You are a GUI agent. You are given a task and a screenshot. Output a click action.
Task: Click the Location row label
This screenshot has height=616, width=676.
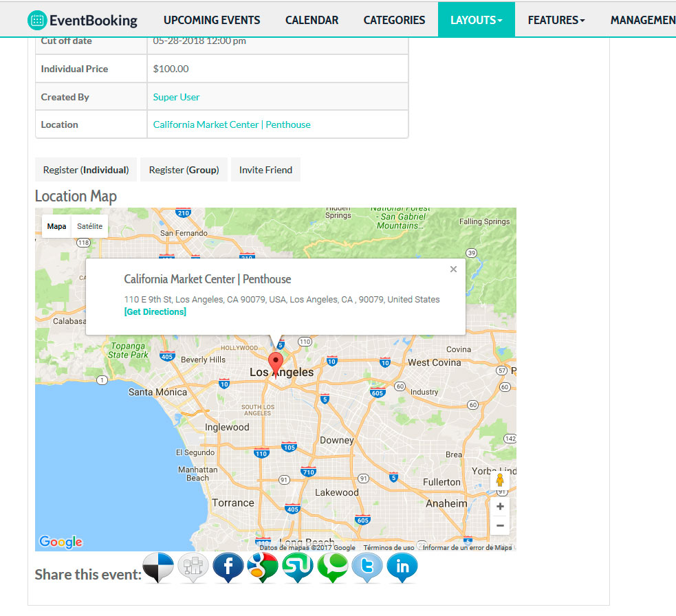click(x=60, y=124)
